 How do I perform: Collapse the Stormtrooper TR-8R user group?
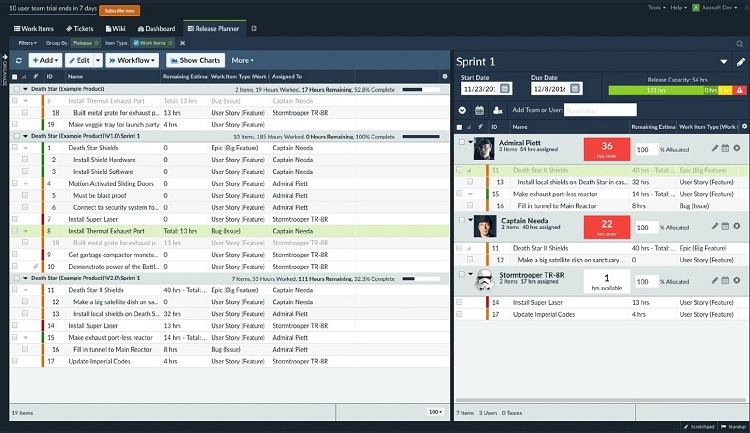(471, 274)
